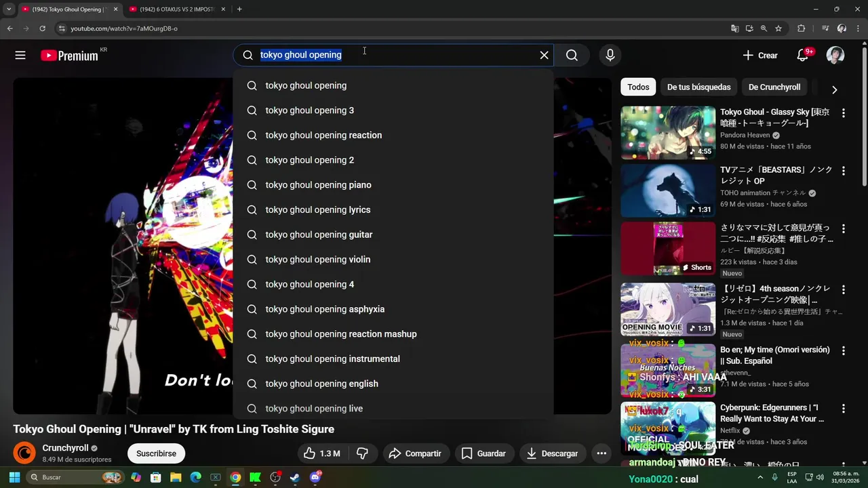Share the video via Compartir

pos(414,453)
